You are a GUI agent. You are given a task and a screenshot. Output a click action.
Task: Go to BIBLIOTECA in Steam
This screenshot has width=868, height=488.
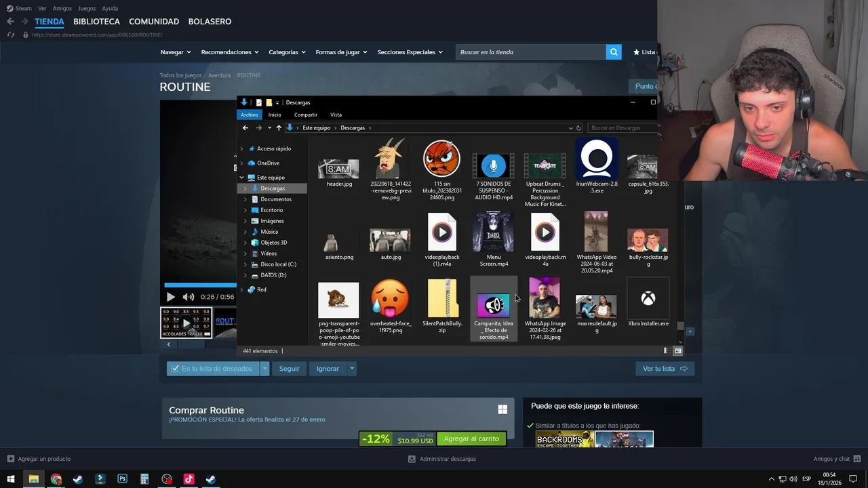96,22
